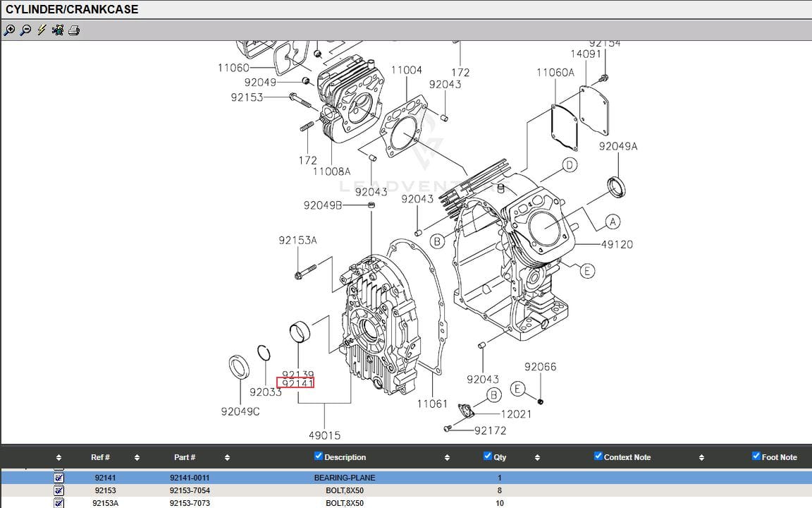Click the lightning bolt hotspot tool

(40, 30)
